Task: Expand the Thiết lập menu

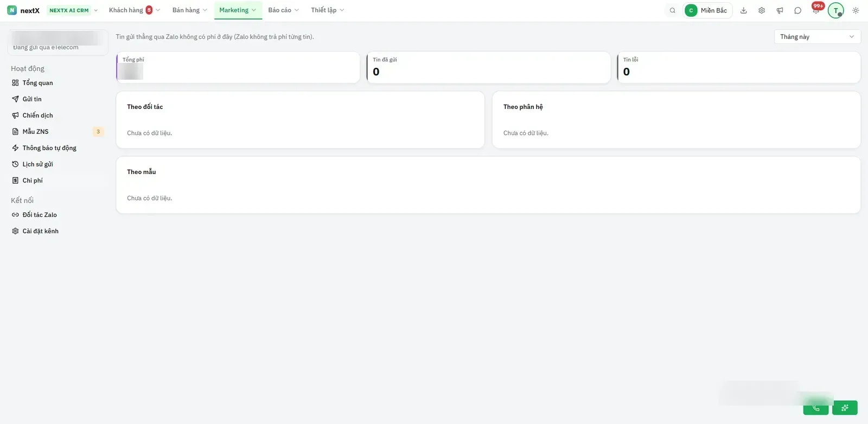Action: (x=327, y=10)
